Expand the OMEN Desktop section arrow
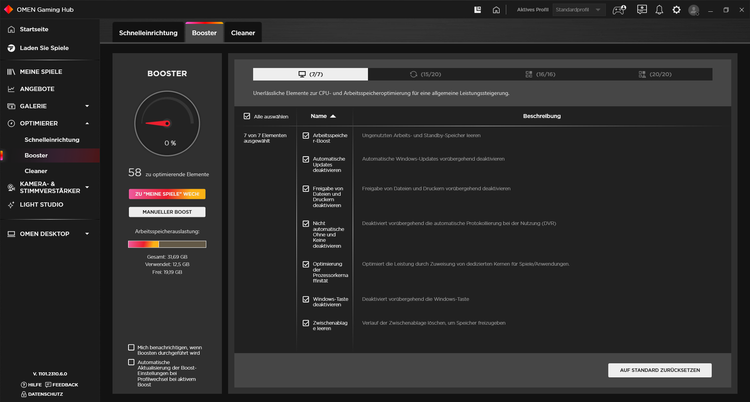This screenshot has width=750, height=402. 87,234
